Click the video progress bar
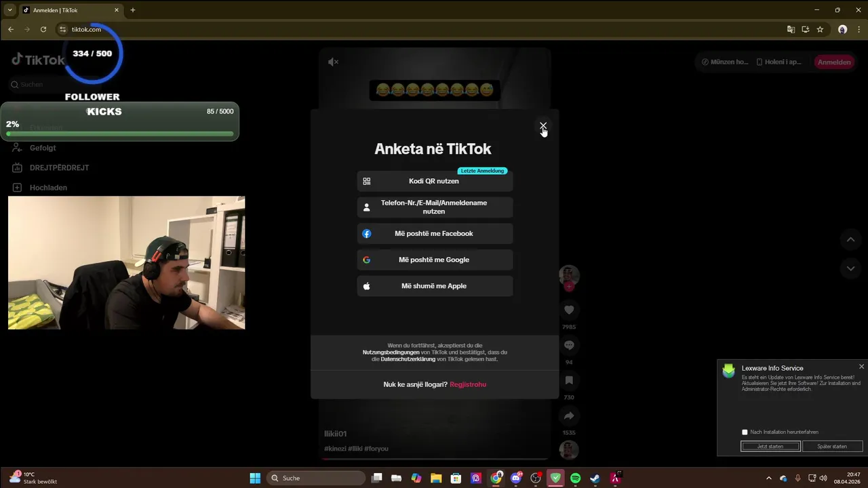The image size is (868, 488). click(x=435, y=459)
